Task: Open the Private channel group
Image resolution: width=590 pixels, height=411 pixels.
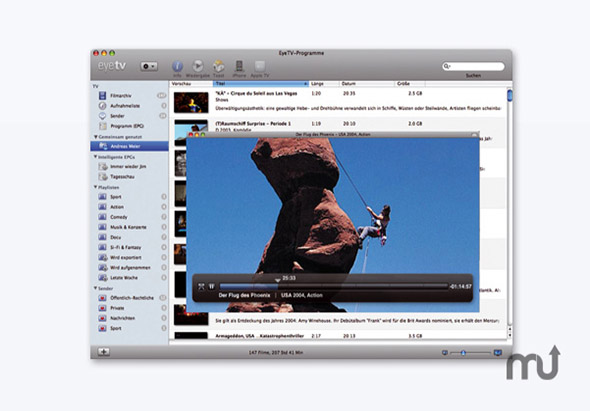Action: (117, 308)
